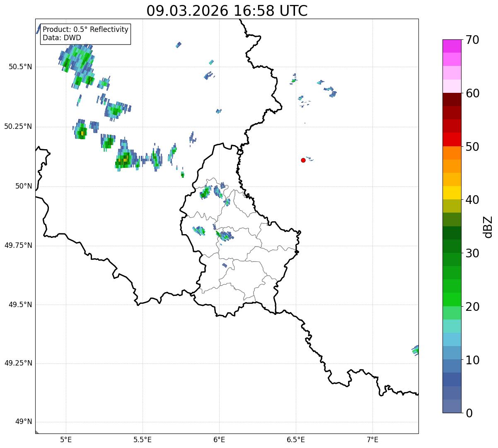Viewport: 498px width, 448px height.
Task: Click the latitude label '49.5°N'
Action: coord(20,305)
